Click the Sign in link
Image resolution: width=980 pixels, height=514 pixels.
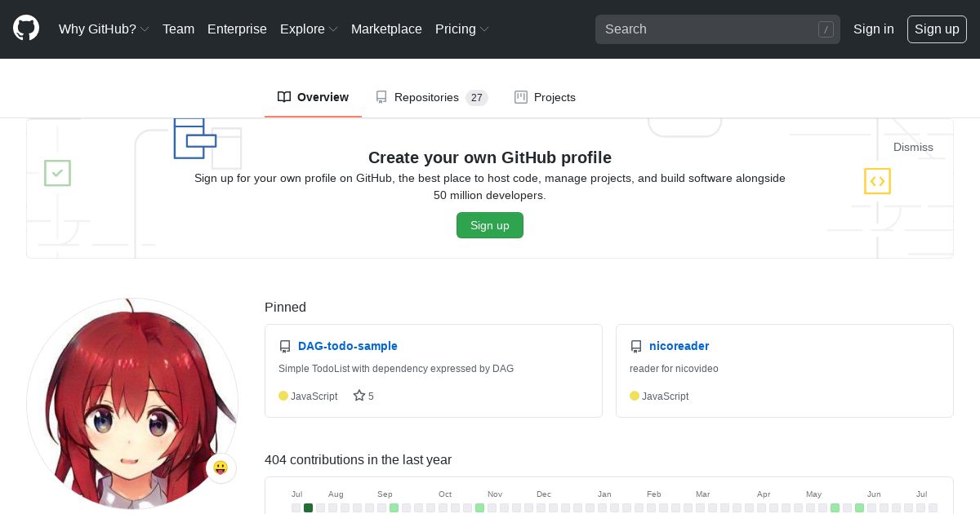pos(873,29)
